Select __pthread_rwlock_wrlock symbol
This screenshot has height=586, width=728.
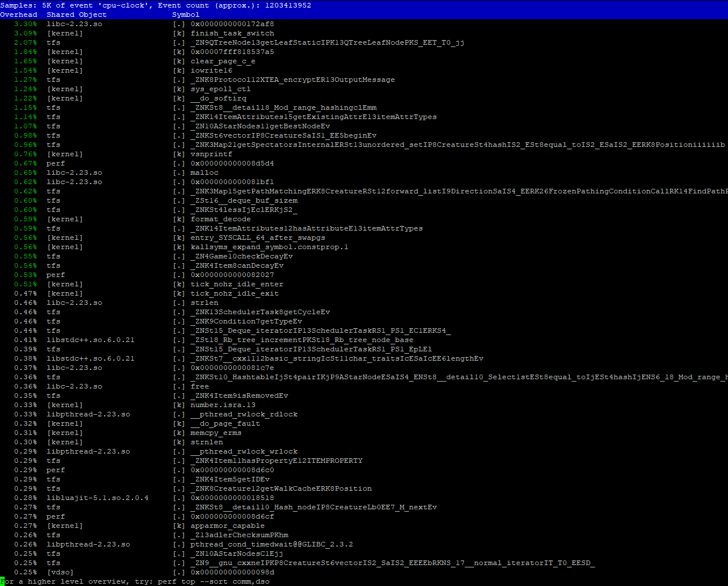point(244,451)
